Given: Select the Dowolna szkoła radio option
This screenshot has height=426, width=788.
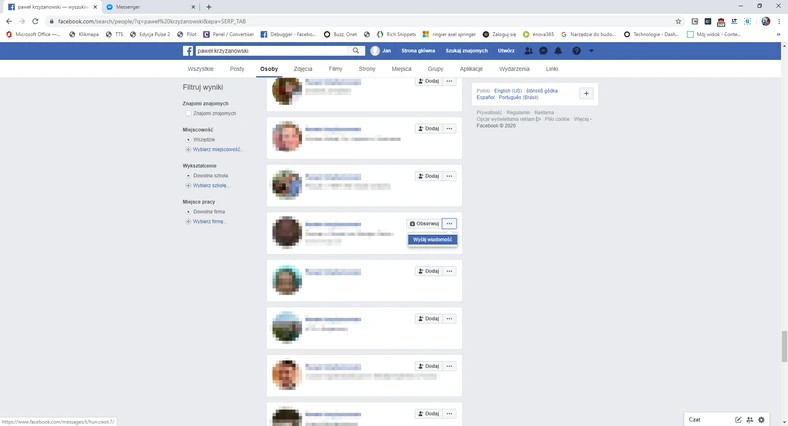Looking at the screenshot, I should click(x=188, y=176).
